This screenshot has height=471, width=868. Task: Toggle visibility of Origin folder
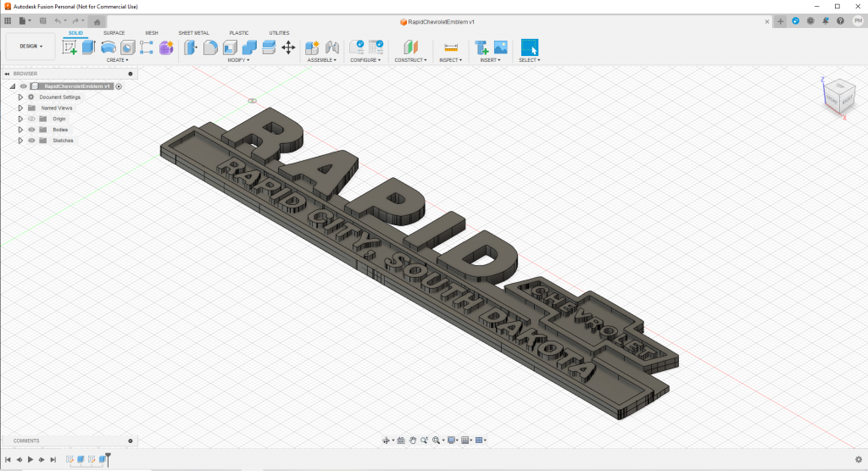click(31, 119)
